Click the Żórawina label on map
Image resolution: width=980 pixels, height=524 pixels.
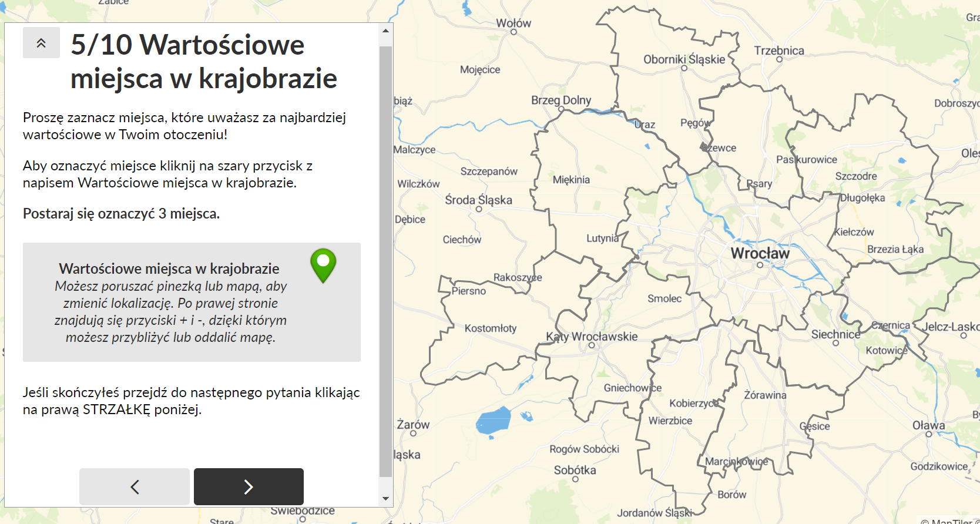click(765, 395)
